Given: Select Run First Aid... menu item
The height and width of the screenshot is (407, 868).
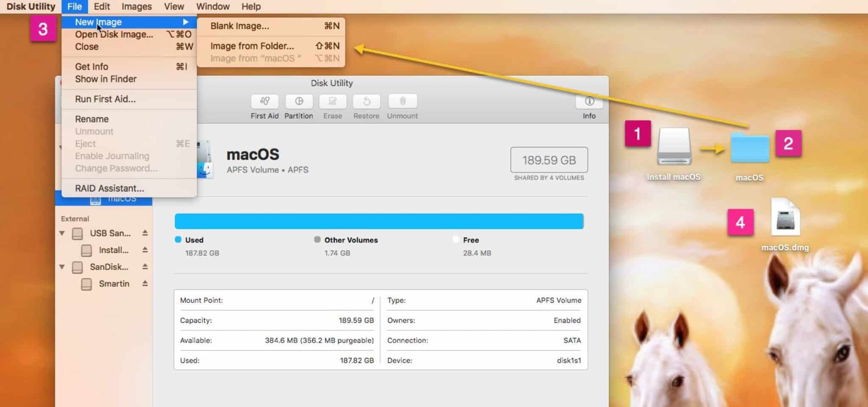Looking at the screenshot, I should tap(129, 99).
